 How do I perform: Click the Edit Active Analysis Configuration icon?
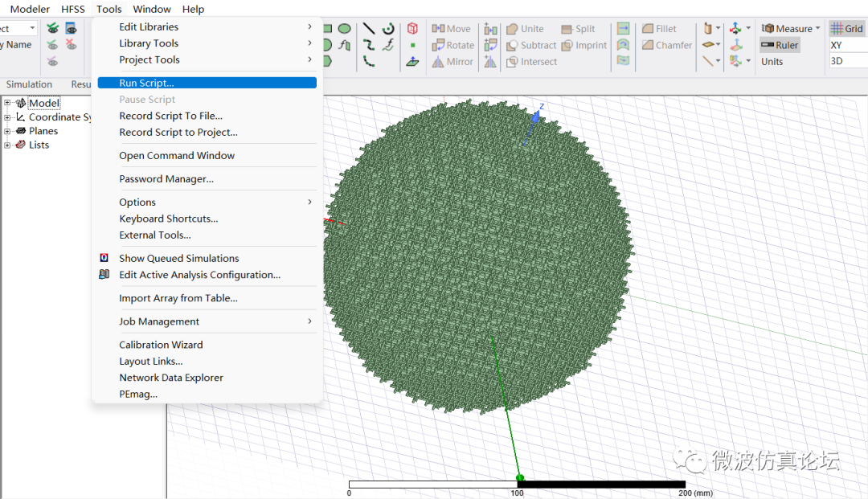(x=104, y=275)
